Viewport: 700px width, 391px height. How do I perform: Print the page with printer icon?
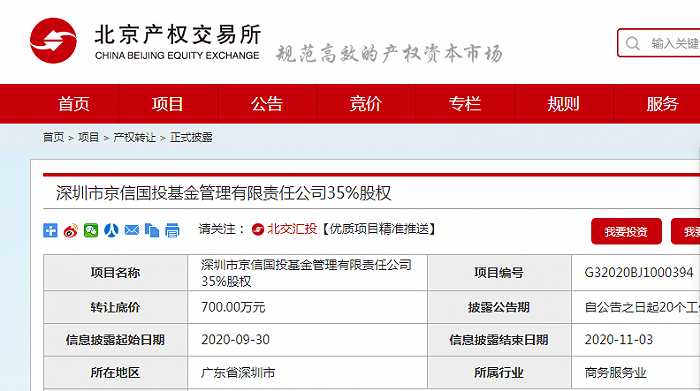point(172,230)
